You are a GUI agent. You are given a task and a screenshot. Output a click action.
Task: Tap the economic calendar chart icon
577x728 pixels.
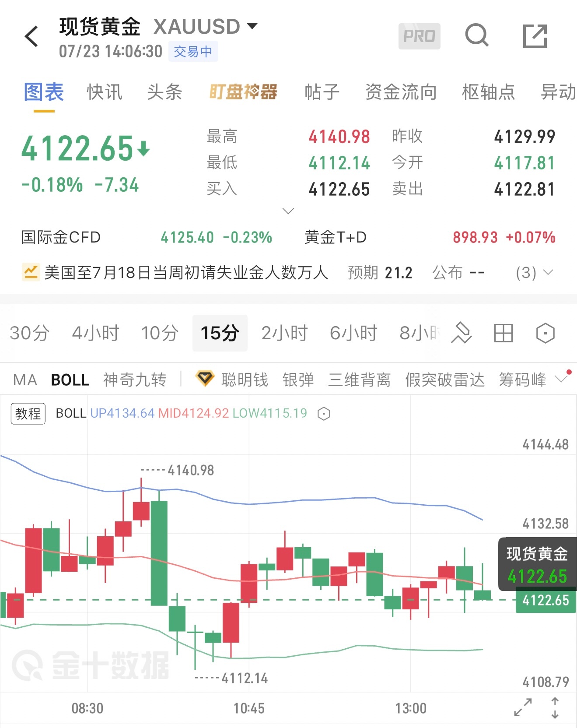click(x=31, y=272)
